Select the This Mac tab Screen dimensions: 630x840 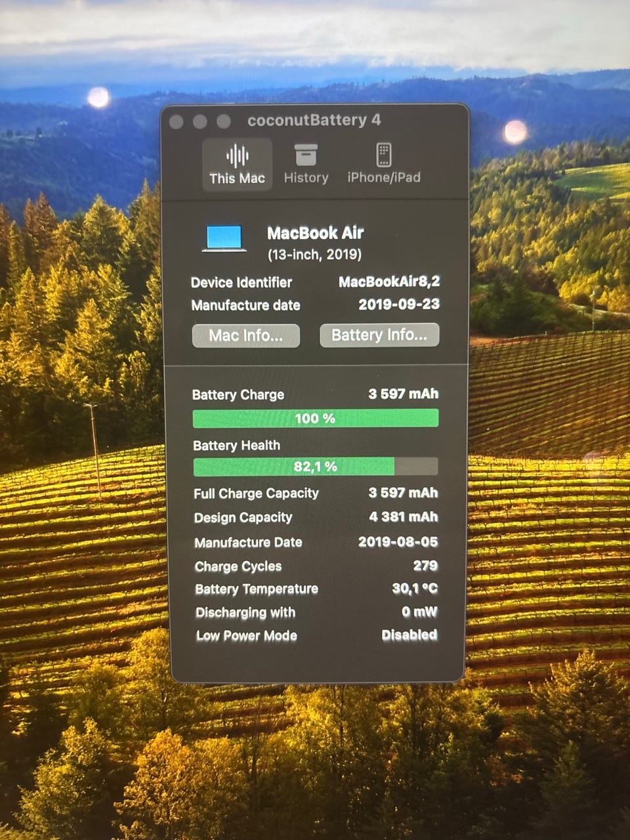tap(237, 165)
